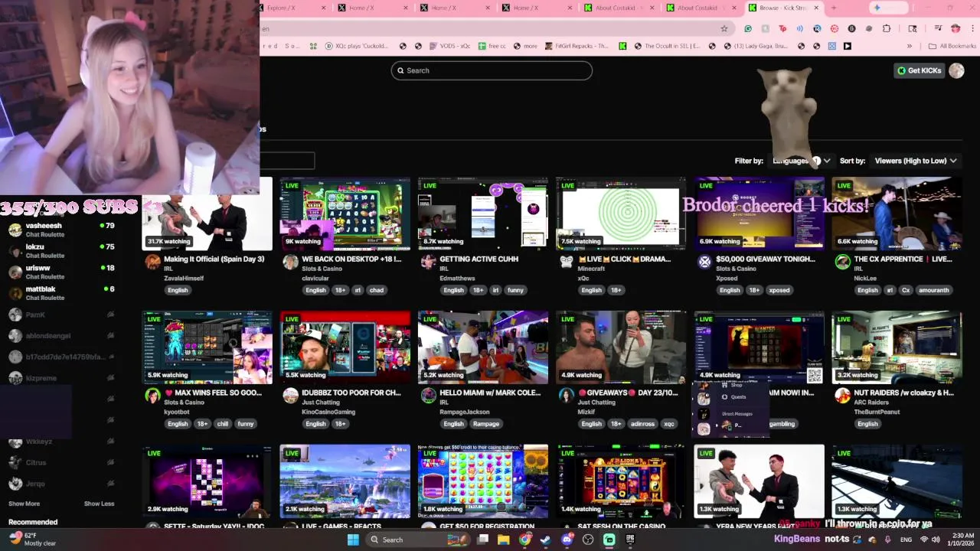980x551 pixels.
Task: Click the TheBurntPeanut channel avatar icon
Action: point(842,396)
